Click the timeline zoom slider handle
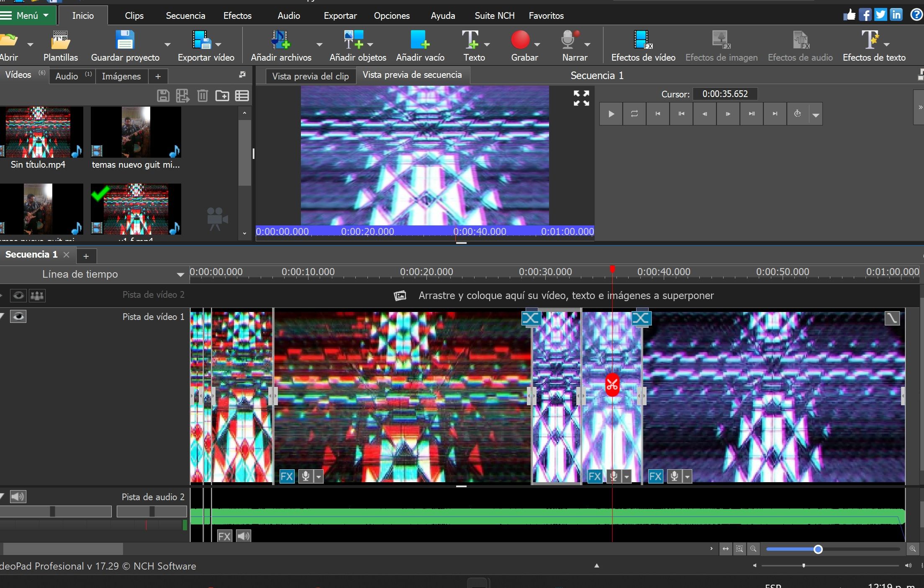 coord(818,549)
